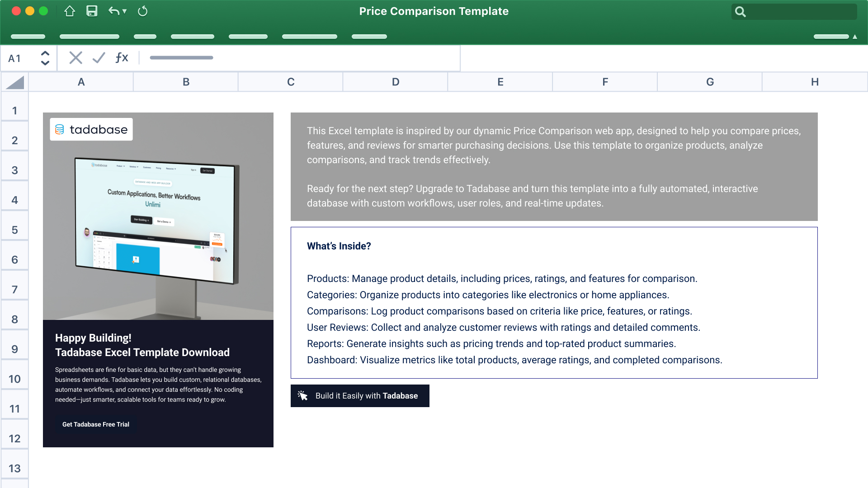Image resolution: width=868 pixels, height=488 pixels.
Task: Select column E header
Action: 500,82
